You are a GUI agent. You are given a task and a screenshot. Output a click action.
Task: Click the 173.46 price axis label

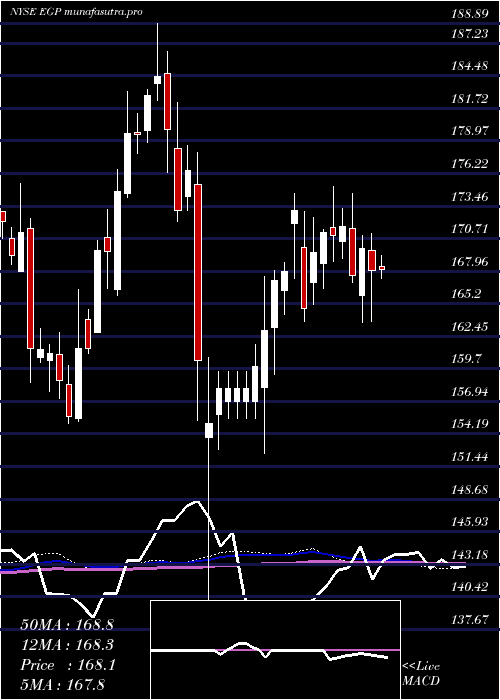pyautogui.click(x=469, y=196)
